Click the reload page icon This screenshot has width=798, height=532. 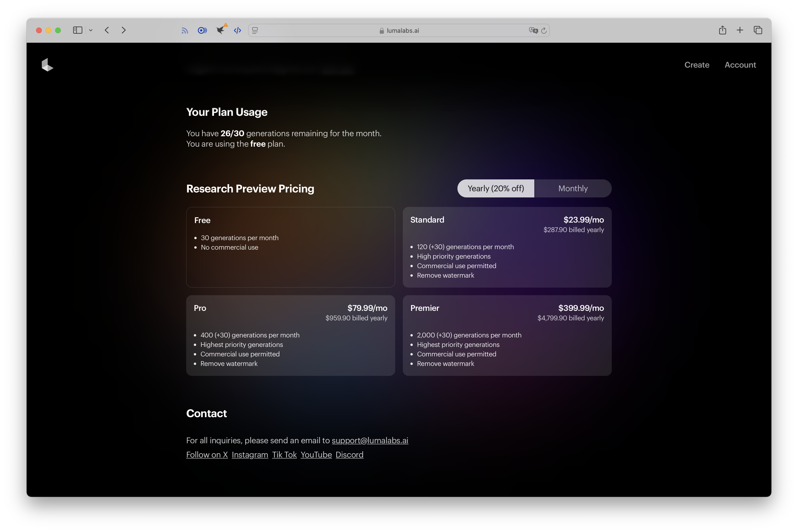tap(544, 31)
